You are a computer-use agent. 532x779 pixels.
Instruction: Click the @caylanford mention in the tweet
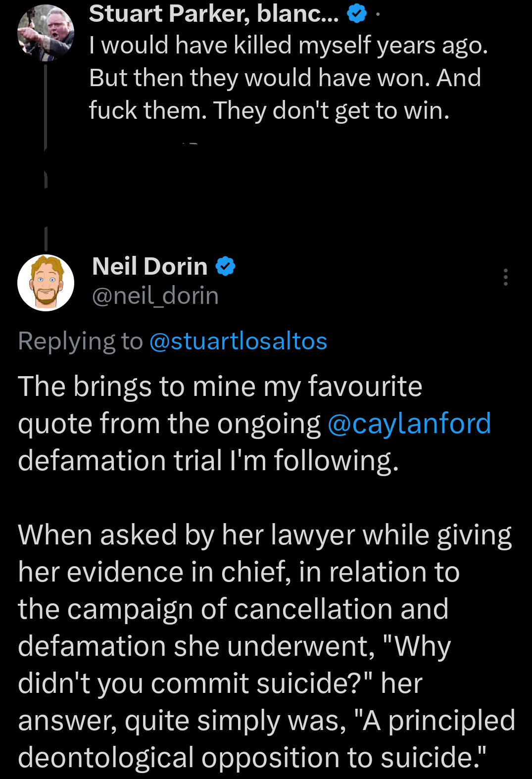(x=409, y=423)
